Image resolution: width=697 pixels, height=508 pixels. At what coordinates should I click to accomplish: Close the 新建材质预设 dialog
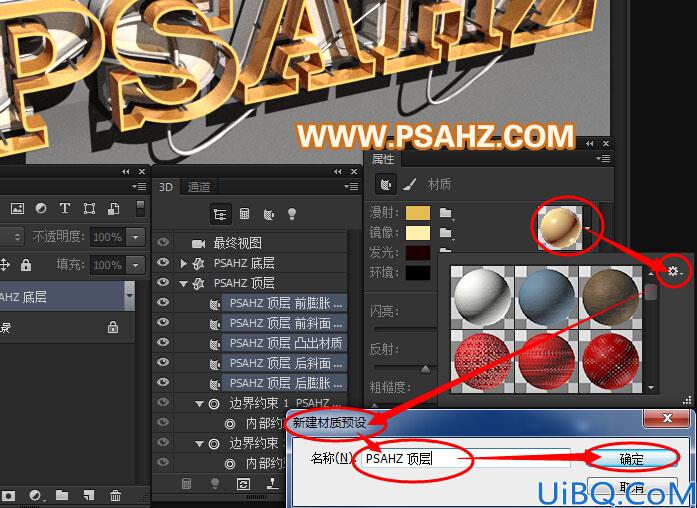click(x=667, y=418)
